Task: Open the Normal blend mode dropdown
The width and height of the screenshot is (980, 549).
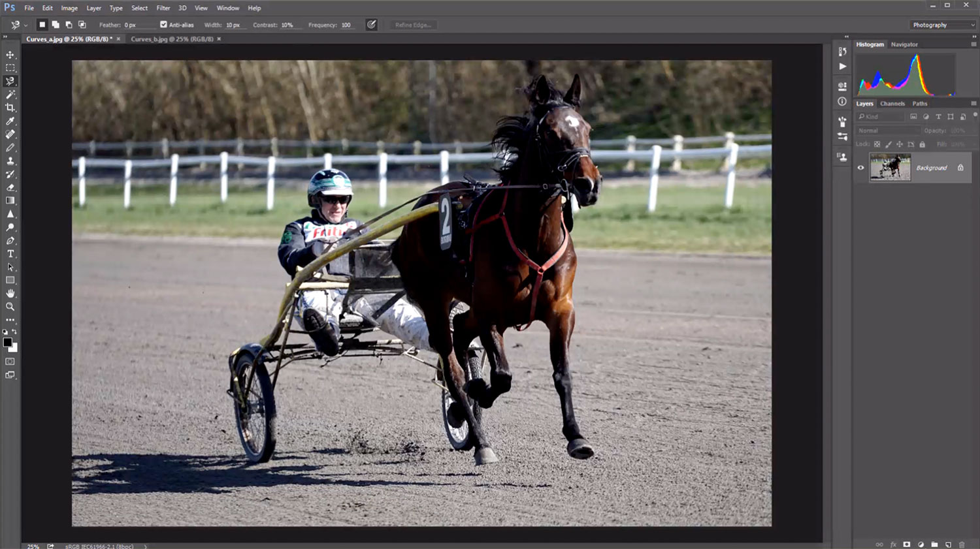Action: click(x=886, y=131)
